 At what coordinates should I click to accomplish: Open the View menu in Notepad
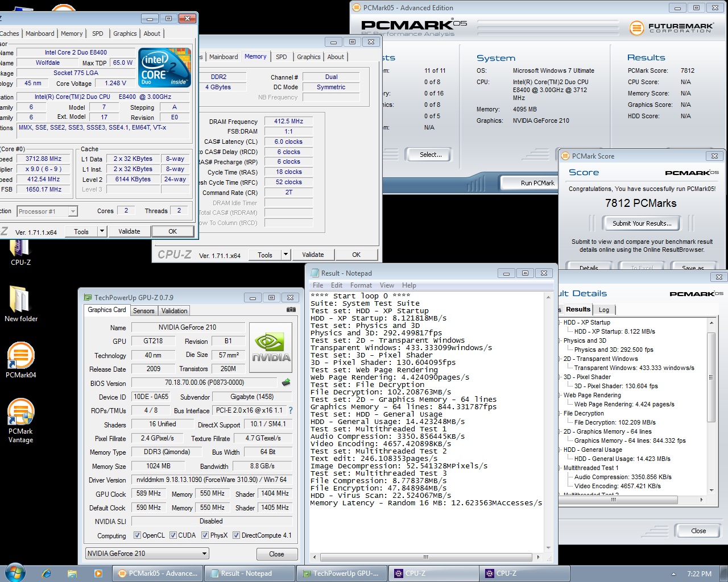(x=387, y=285)
